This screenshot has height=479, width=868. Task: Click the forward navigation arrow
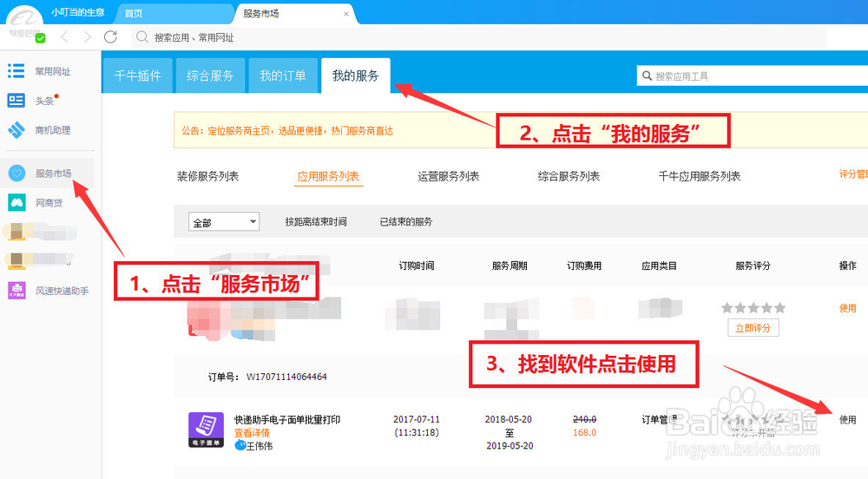(x=87, y=37)
